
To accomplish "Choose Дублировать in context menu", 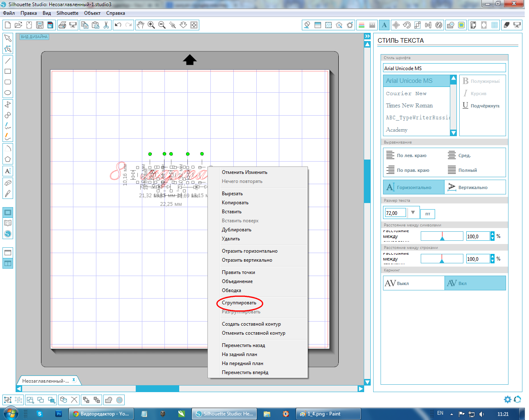I will (237, 230).
